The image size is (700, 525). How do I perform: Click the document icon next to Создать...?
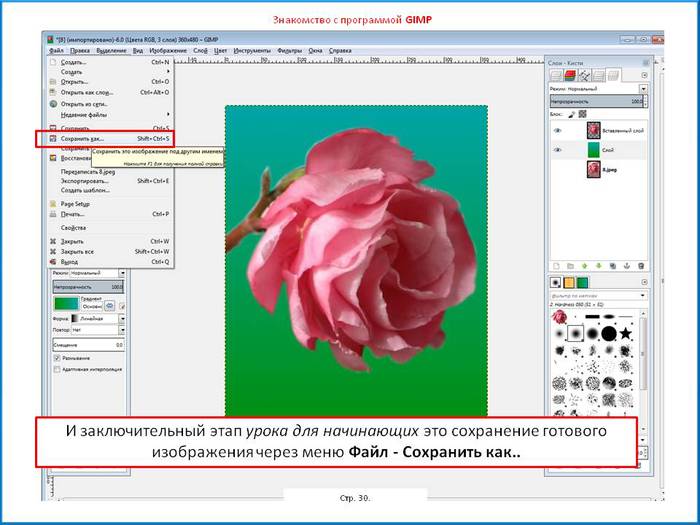tap(53, 62)
